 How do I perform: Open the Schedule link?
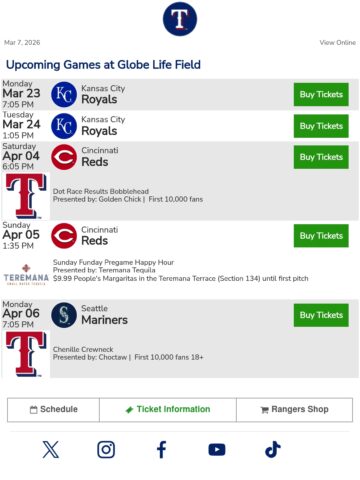[53, 409]
